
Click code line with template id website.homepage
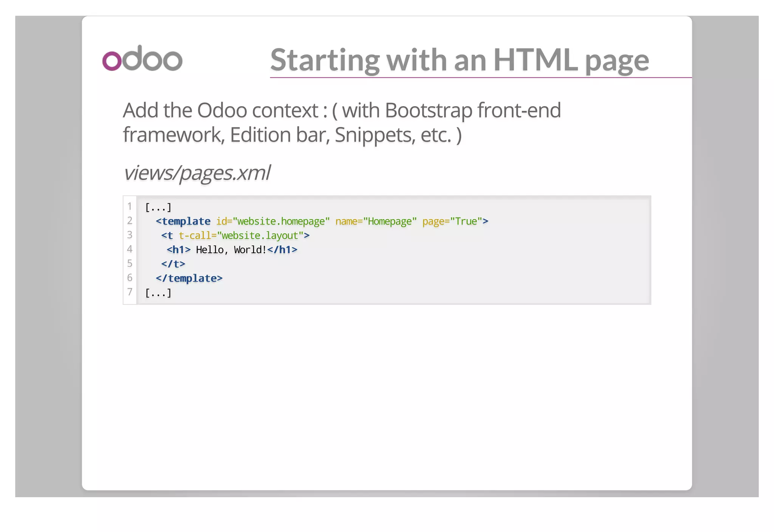322,221
